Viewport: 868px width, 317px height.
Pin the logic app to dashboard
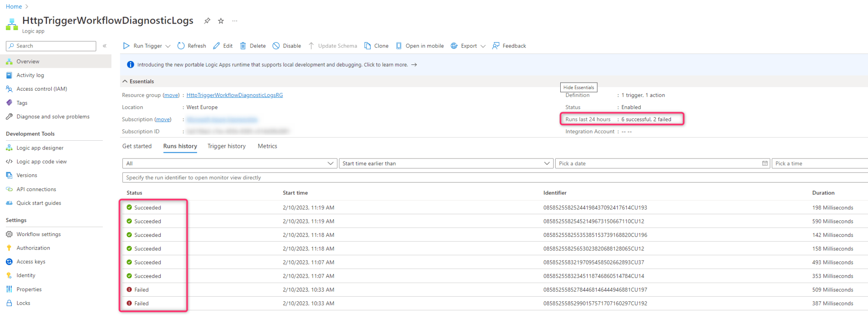pyautogui.click(x=207, y=21)
